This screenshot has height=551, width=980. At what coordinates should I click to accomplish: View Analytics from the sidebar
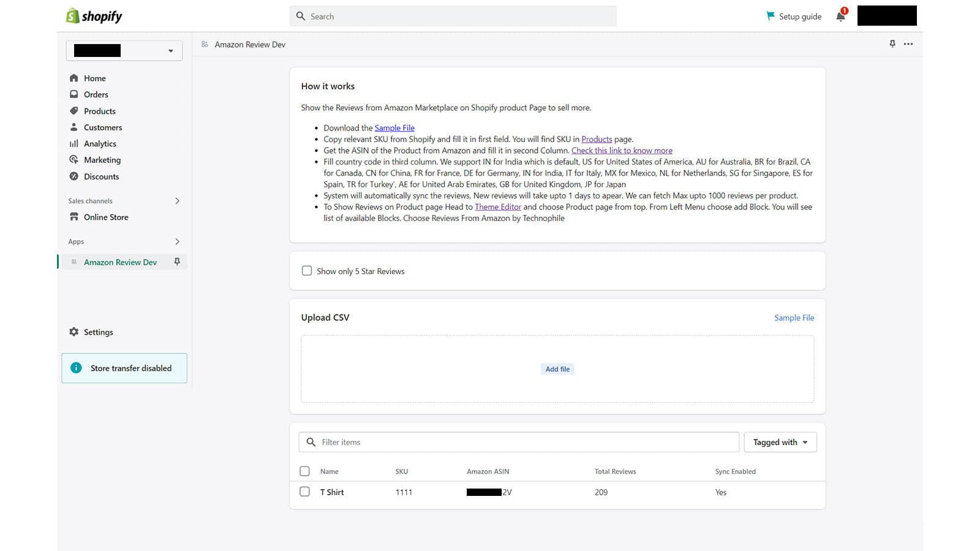[100, 143]
